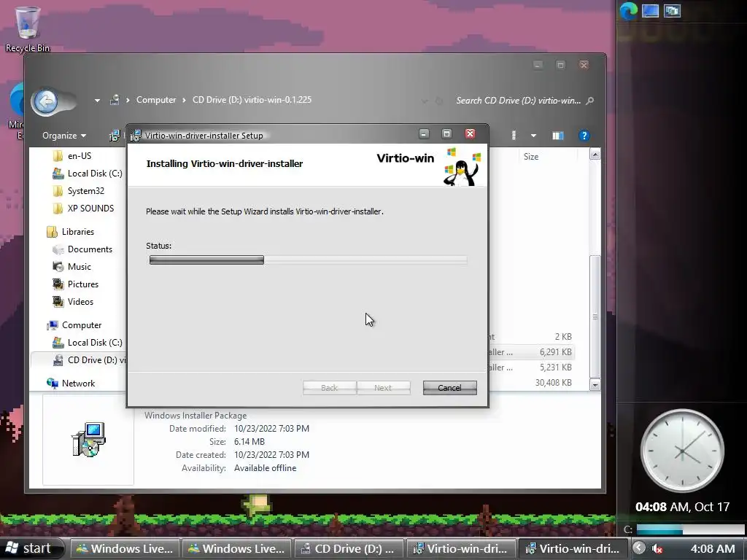
Task: Click the chevron between Computer and CD Drive
Action: [x=184, y=100]
